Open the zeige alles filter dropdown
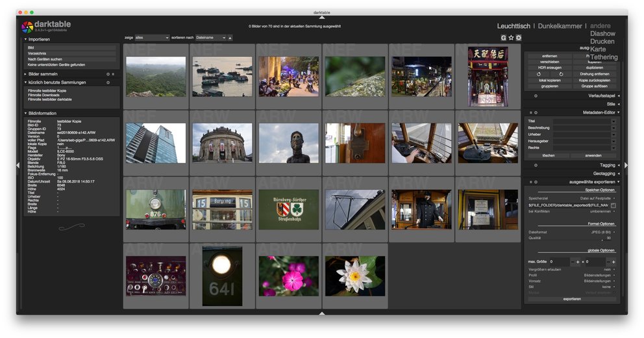This screenshot has height=338, width=644. pyautogui.click(x=152, y=38)
